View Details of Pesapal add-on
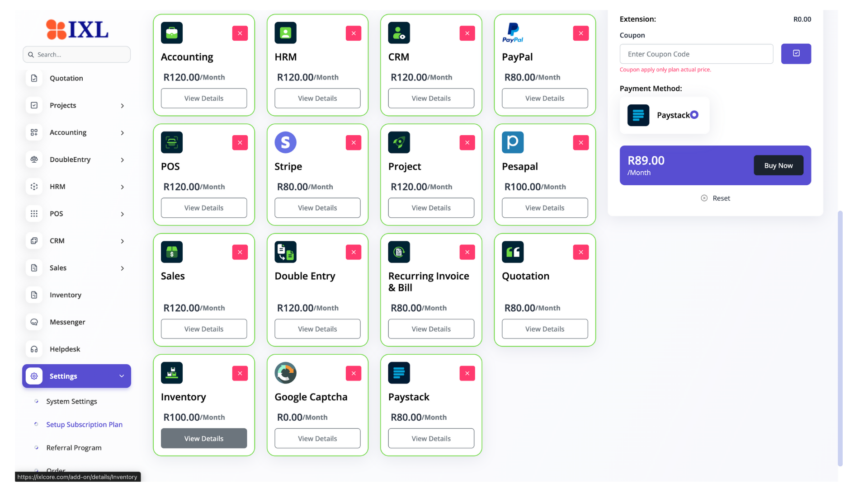 pyautogui.click(x=545, y=208)
